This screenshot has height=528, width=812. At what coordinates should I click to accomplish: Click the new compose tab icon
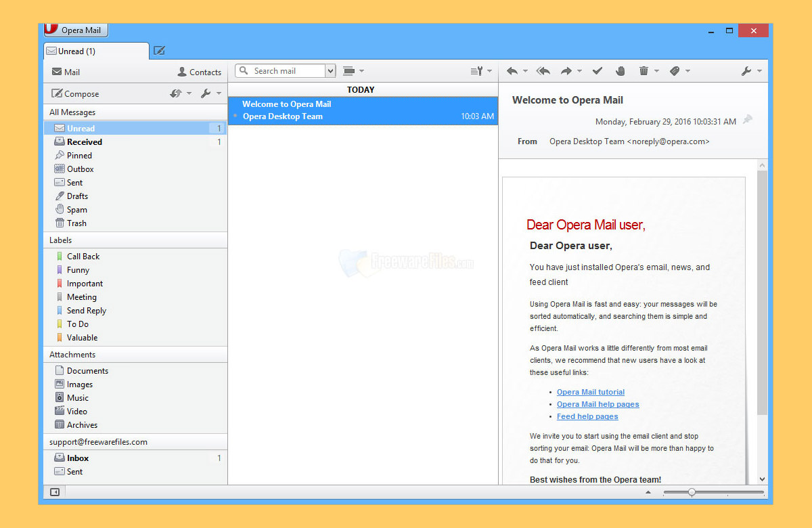click(x=159, y=51)
